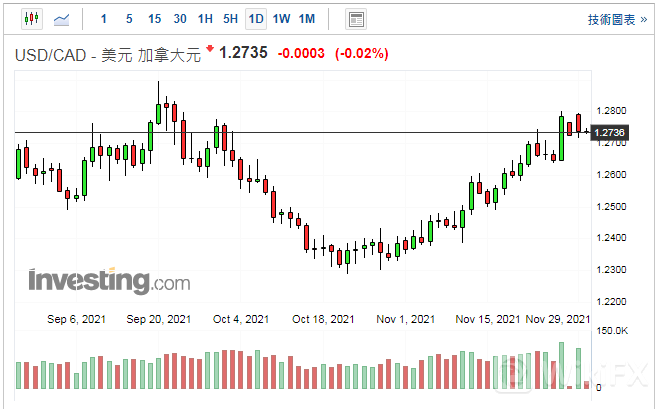Image resolution: width=659 pixels, height=409 pixels.
Task: Click the Nov 15, 2021 date label
Action: tap(488, 319)
